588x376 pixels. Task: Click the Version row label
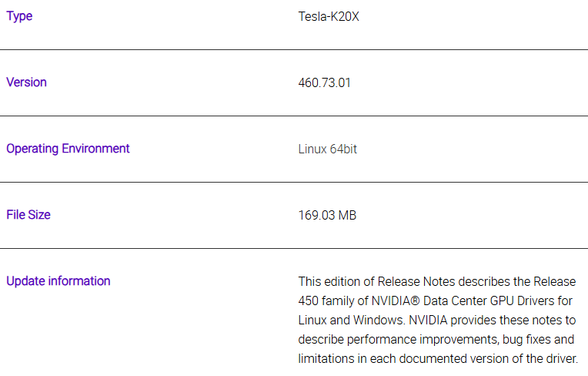point(27,82)
